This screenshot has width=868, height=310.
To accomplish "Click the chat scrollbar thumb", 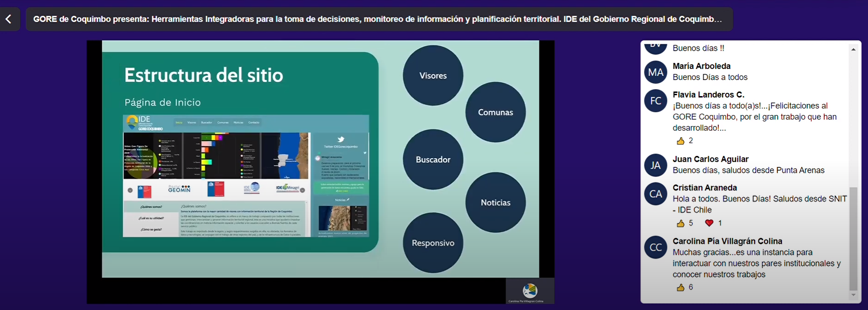I will [x=853, y=238].
